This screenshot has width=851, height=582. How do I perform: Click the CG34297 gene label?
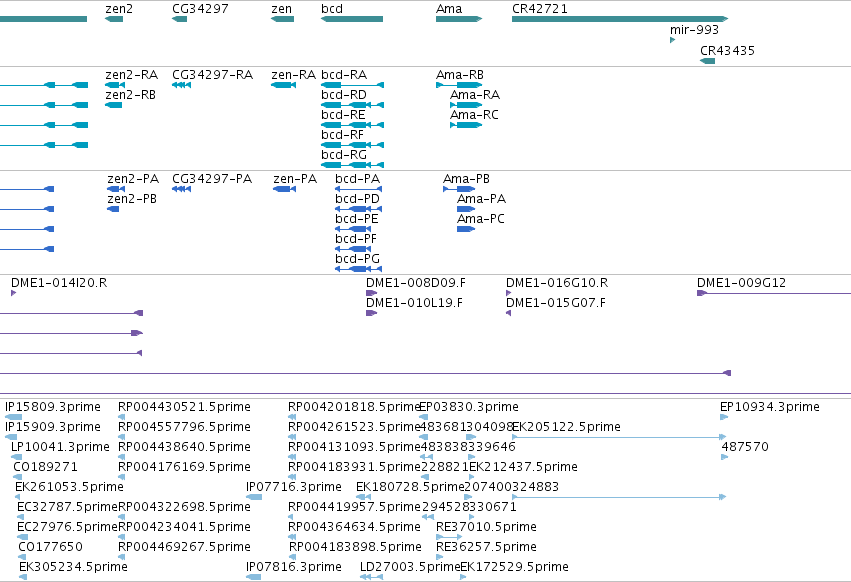pos(200,9)
